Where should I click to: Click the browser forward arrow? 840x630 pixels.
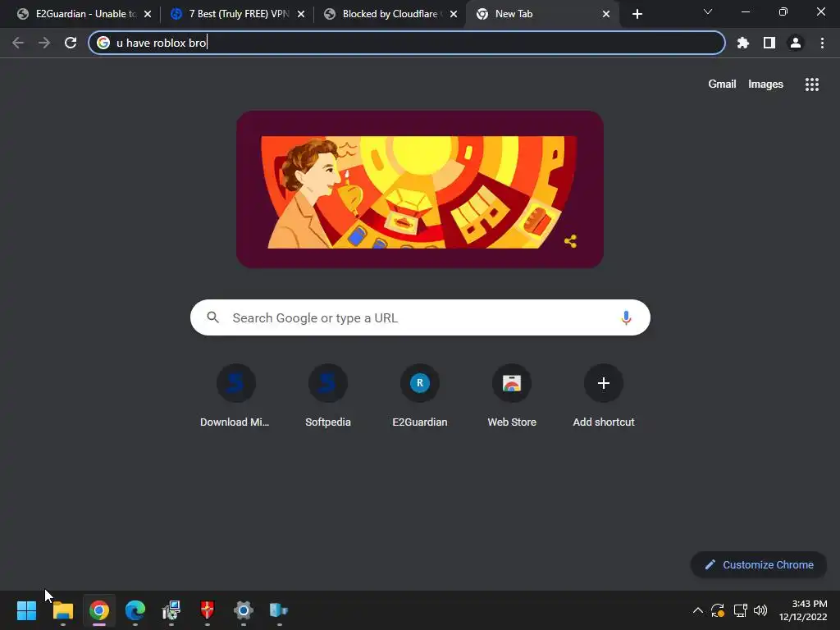tap(44, 43)
